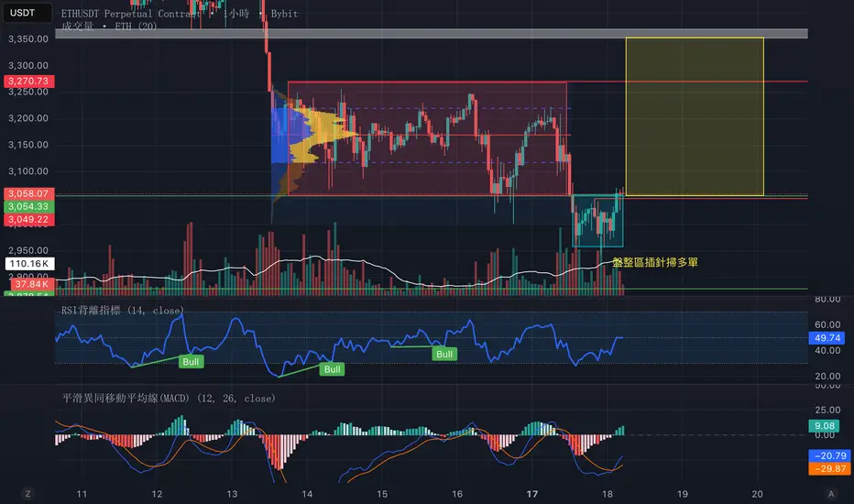Click the Z timezone button at bottom-left
The width and height of the screenshot is (854, 504).
click(x=27, y=494)
